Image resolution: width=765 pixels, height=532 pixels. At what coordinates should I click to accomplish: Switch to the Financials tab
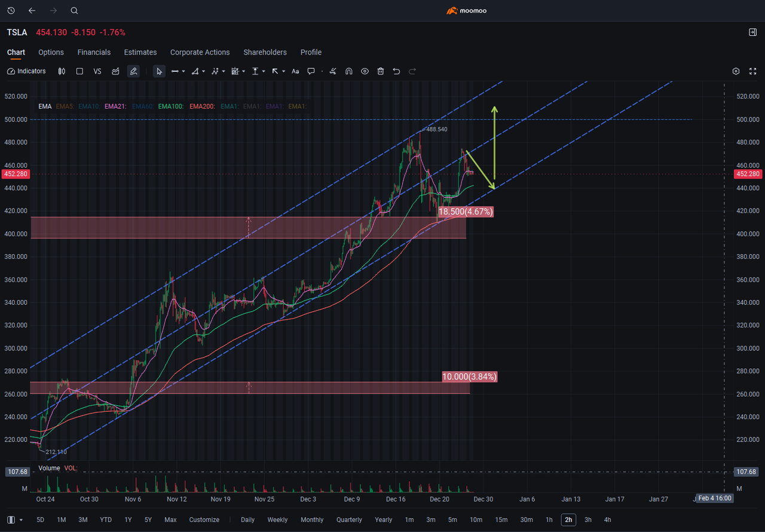(94, 53)
